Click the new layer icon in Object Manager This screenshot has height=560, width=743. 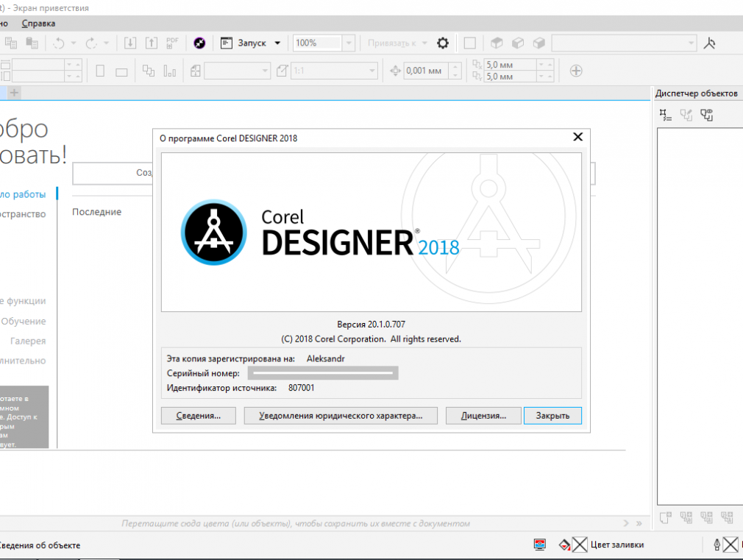[x=665, y=517]
